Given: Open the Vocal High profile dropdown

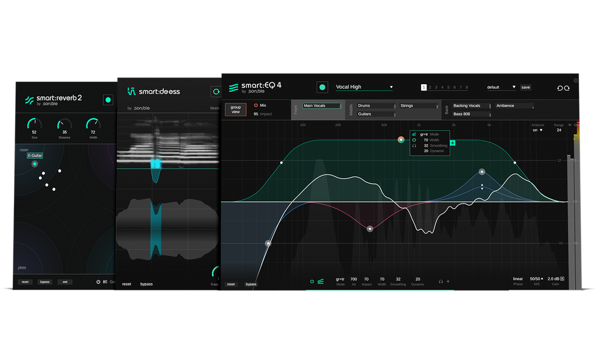Looking at the screenshot, I should point(364,87).
